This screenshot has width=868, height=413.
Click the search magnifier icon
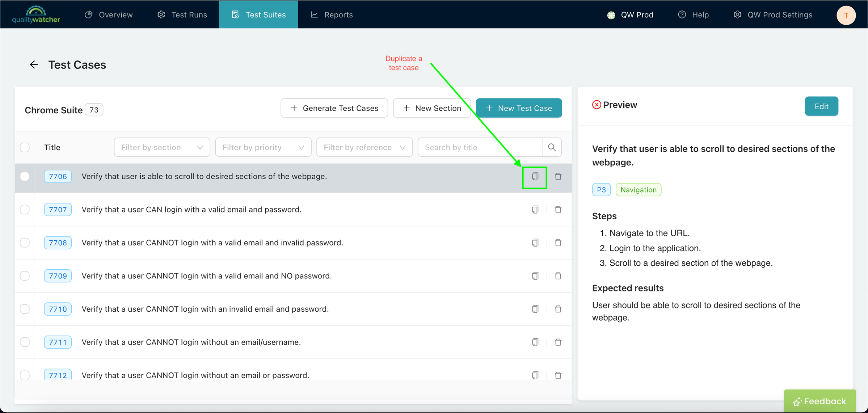[x=552, y=147]
